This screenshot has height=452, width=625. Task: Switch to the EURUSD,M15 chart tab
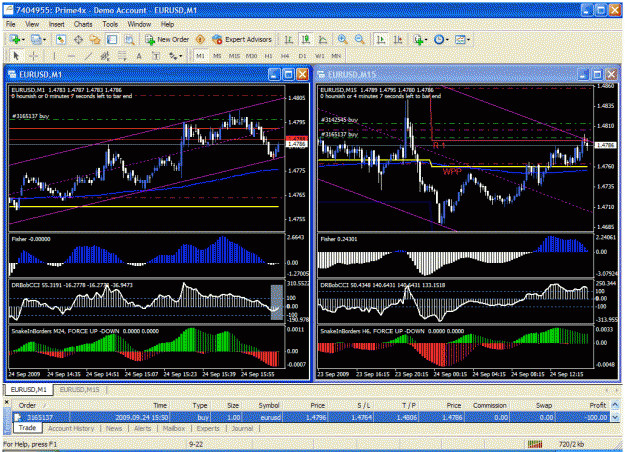[x=79, y=389]
